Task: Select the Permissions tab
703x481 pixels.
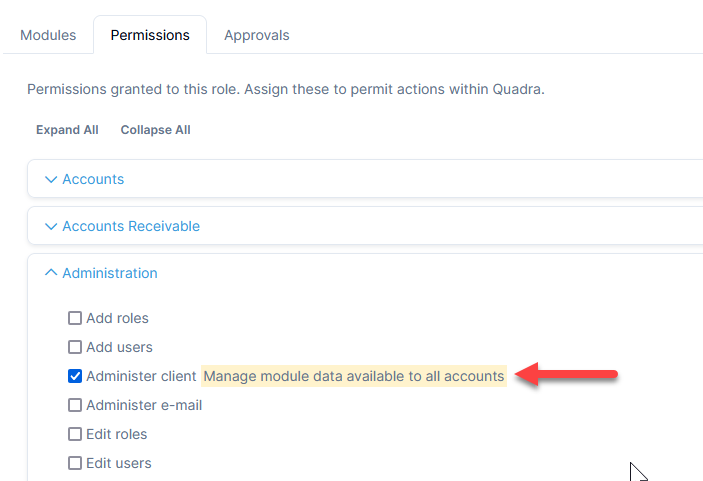Action: point(150,35)
